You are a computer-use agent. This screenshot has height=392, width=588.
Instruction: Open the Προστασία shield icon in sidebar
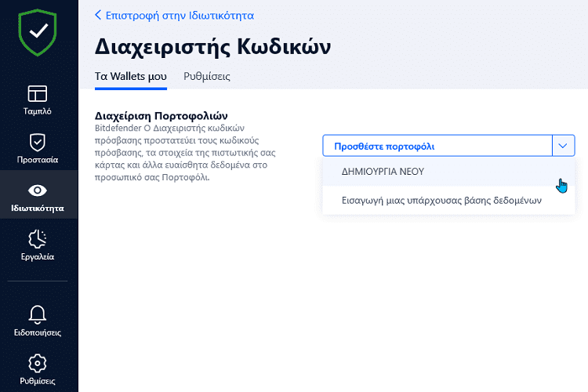pyautogui.click(x=38, y=142)
